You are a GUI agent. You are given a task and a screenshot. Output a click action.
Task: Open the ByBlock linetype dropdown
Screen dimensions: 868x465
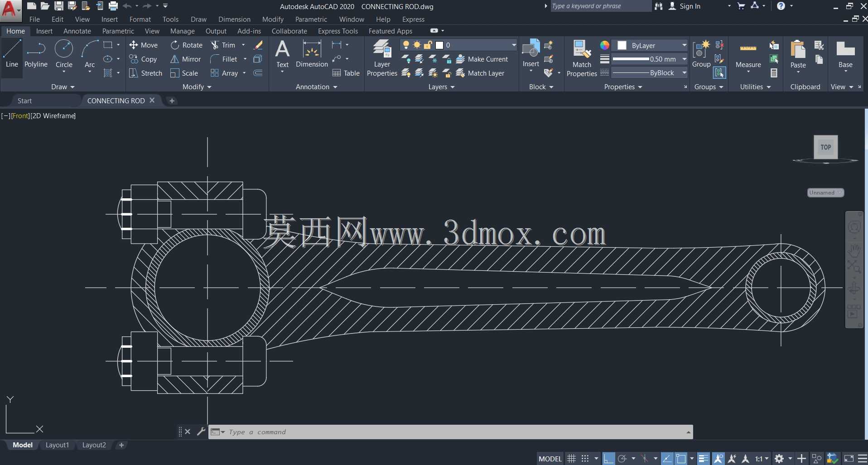[x=684, y=72]
